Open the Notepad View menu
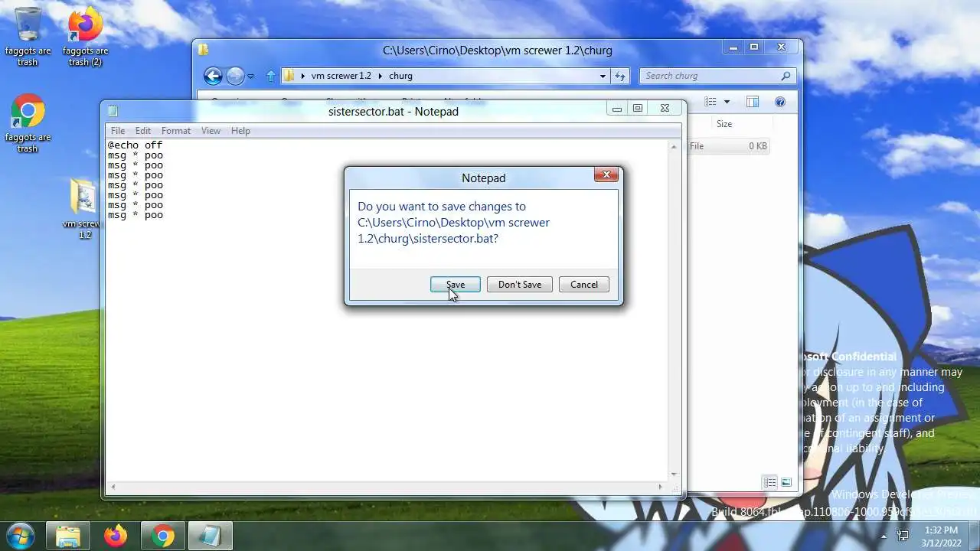980x551 pixels. pos(211,131)
